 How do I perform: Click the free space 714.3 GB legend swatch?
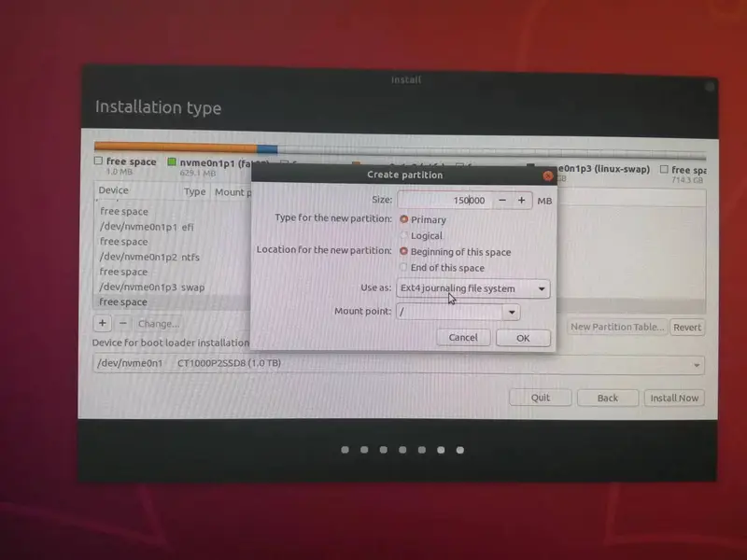(664, 169)
